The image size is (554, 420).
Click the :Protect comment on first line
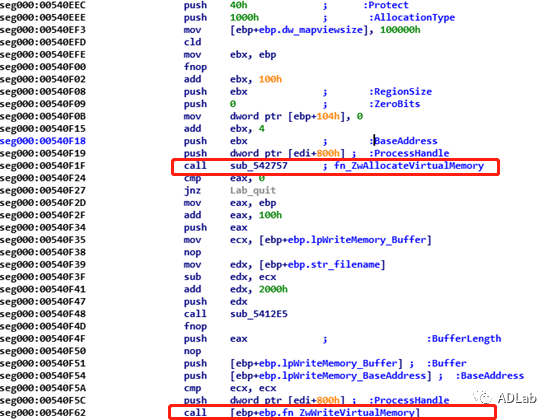click(x=386, y=5)
